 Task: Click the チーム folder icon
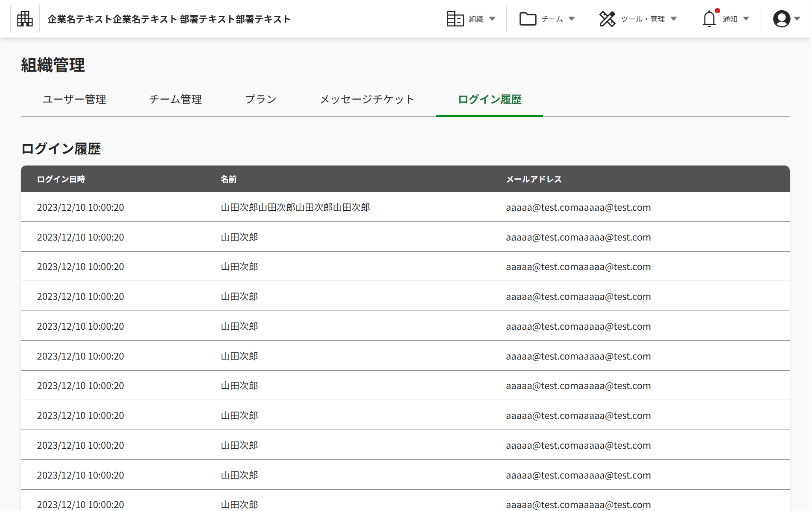[528, 19]
